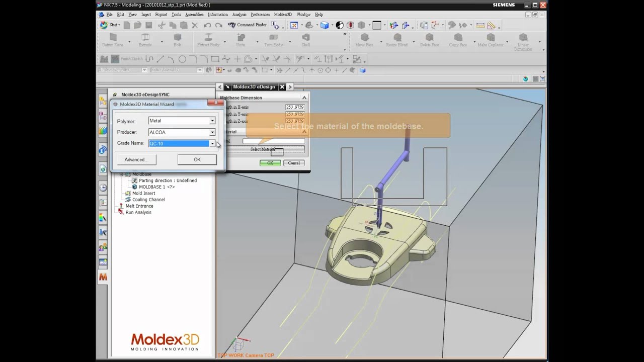This screenshot has height=362, width=644.
Task: Collapse the Moldbase tree node
Action: coord(121,174)
